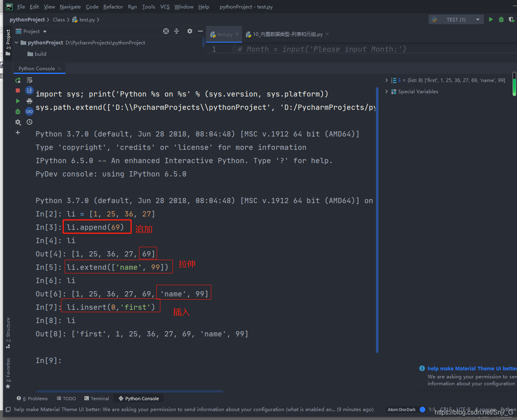Open the Problems tool window

[x=32, y=399]
